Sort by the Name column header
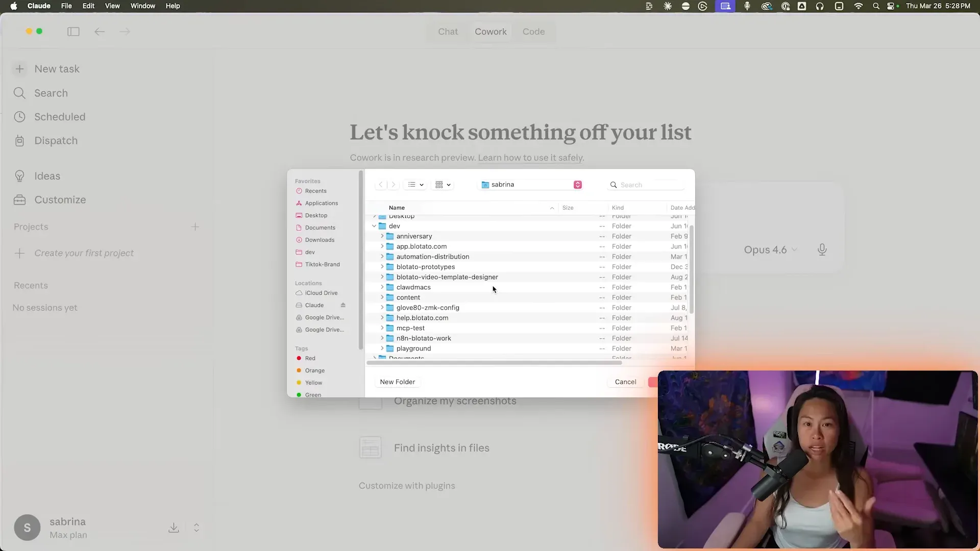Screen dimensions: 980x551 coord(397,208)
